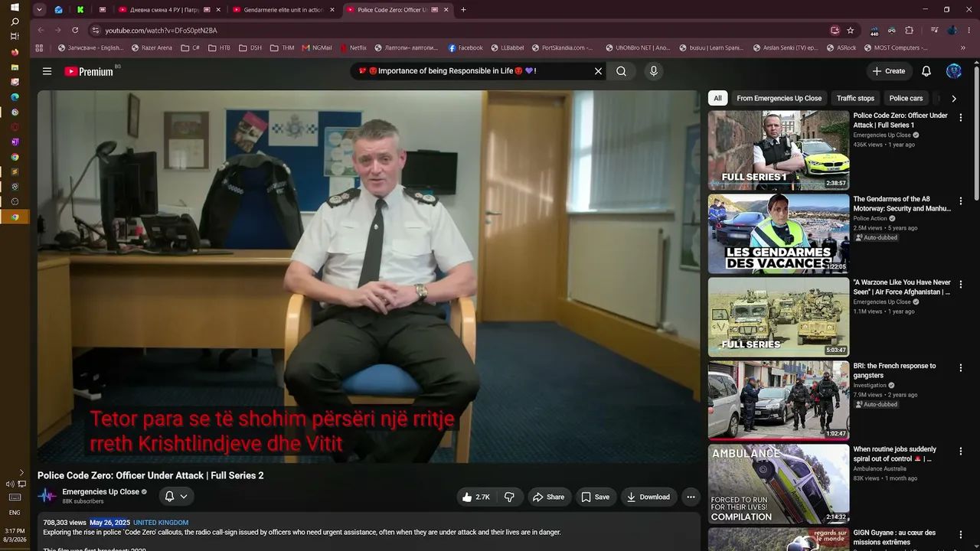The width and height of the screenshot is (980, 551).
Task: Bookmark this page with the star
Action: pyautogui.click(x=851, y=31)
